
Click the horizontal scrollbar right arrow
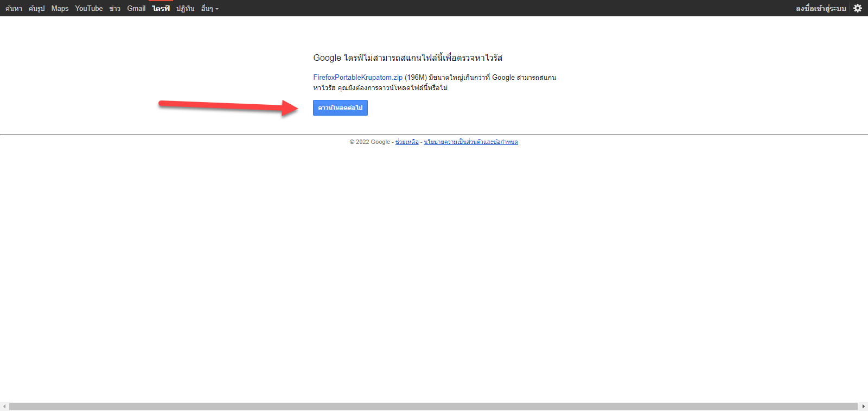coord(863,406)
